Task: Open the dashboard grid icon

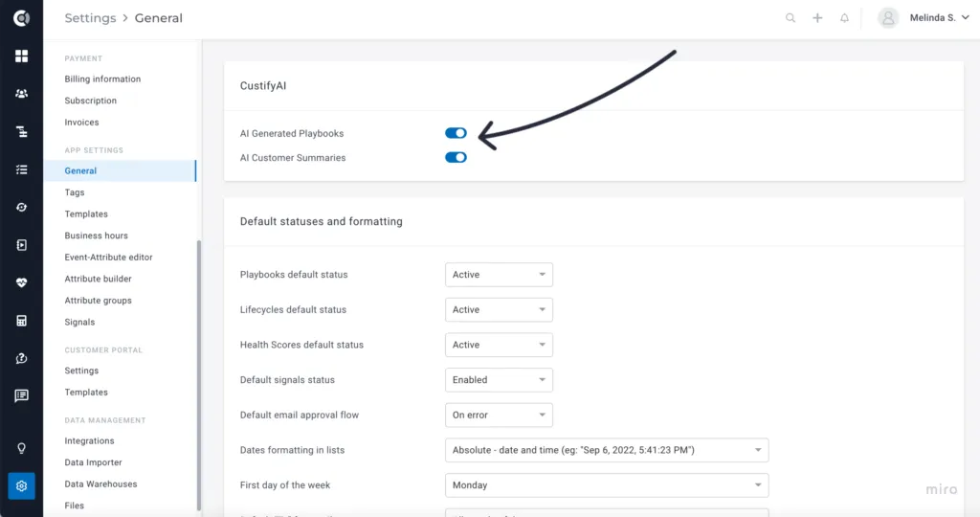Action: pyautogui.click(x=21, y=56)
